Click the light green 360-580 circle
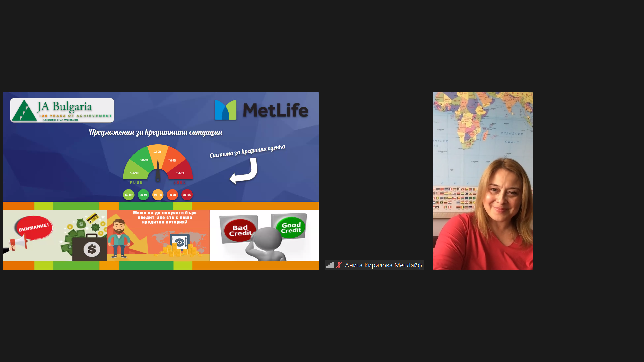Screen dimensions: 644x362 [x=129, y=195]
